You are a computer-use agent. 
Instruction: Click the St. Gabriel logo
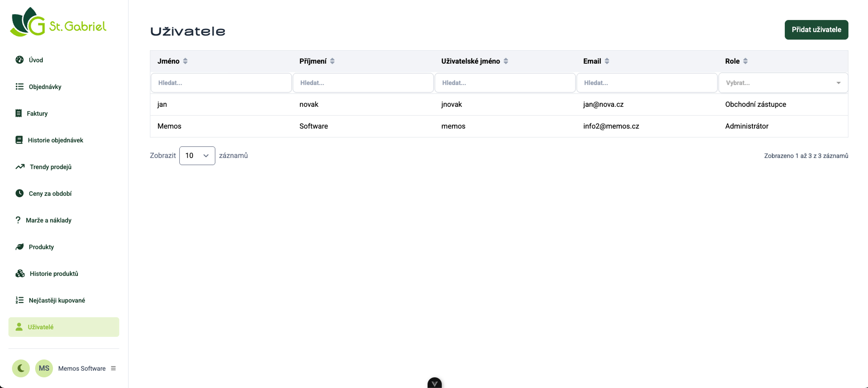point(58,22)
